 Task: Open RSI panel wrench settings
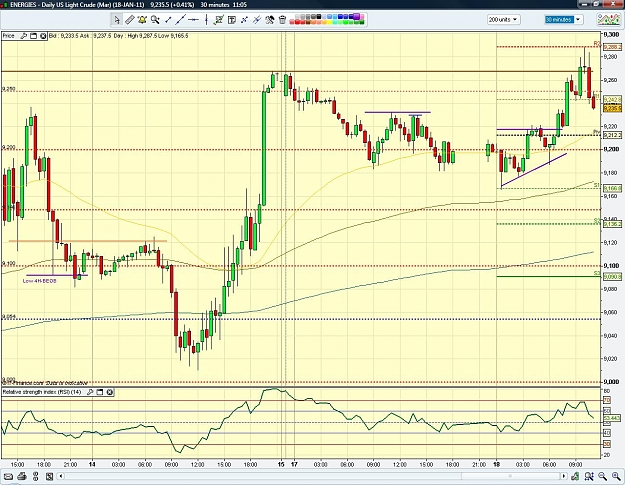point(90,392)
